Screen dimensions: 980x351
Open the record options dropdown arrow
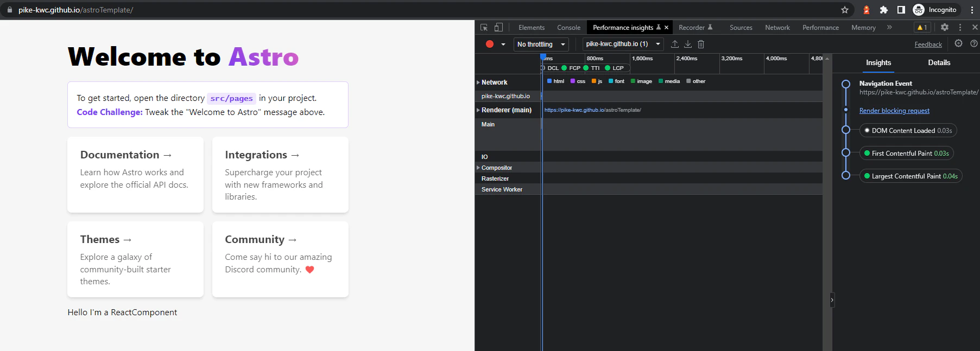pyautogui.click(x=503, y=44)
